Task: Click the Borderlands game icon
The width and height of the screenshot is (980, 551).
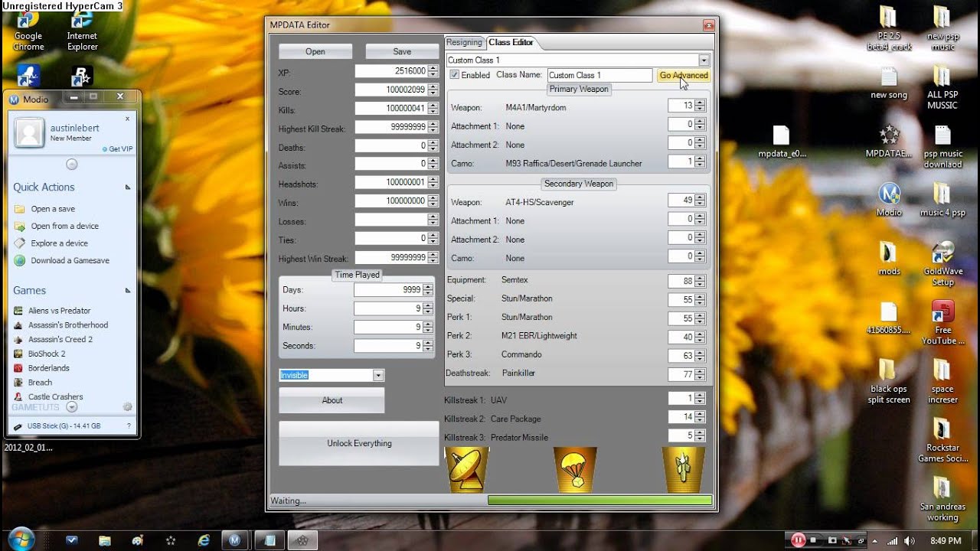Action: [x=18, y=368]
